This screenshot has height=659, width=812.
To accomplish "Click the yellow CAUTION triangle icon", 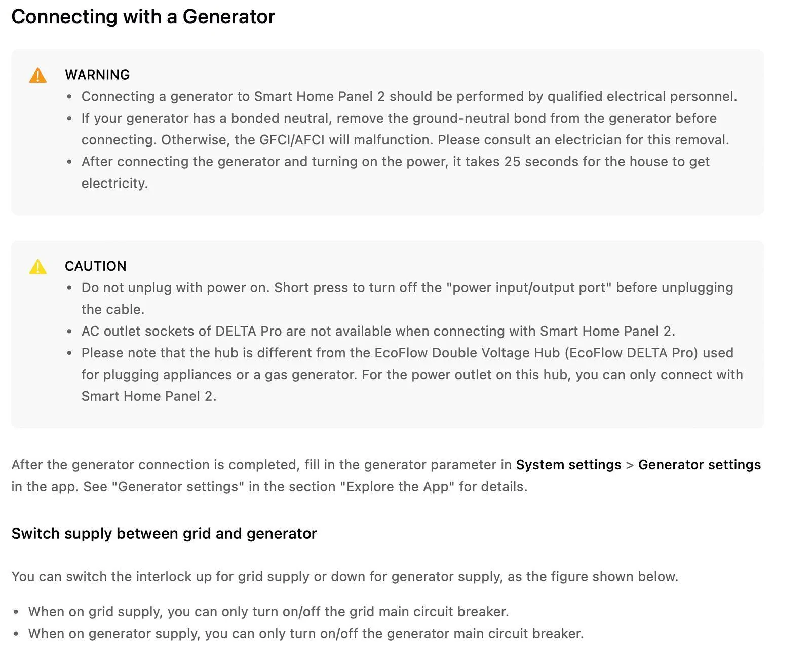I will (x=38, y=267).
